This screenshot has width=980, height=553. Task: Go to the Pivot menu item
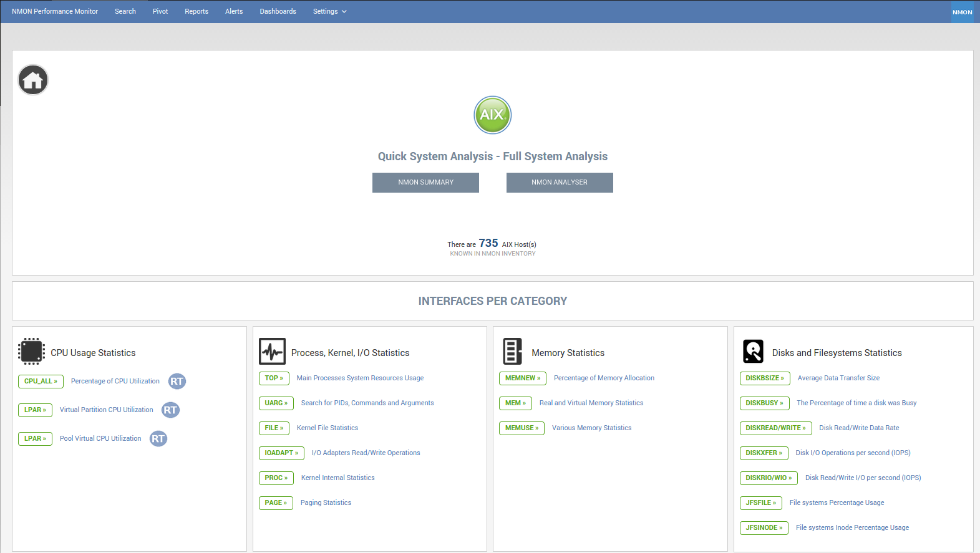click(160, 11)
